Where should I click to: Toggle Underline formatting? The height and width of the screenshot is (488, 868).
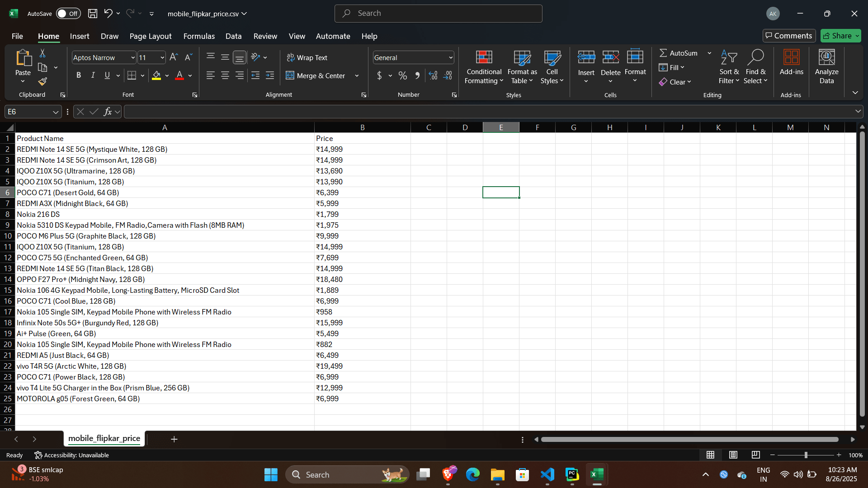(x=107, y=75)
